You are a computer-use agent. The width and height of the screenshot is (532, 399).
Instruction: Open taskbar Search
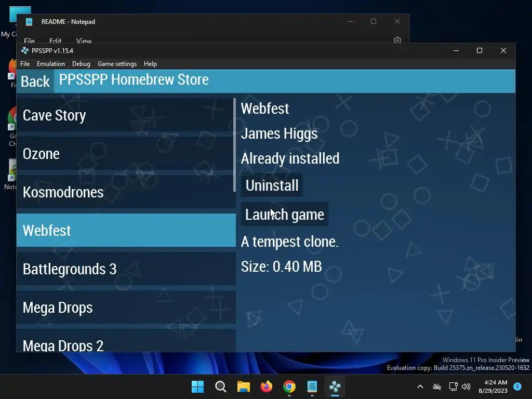pos(220,387)
